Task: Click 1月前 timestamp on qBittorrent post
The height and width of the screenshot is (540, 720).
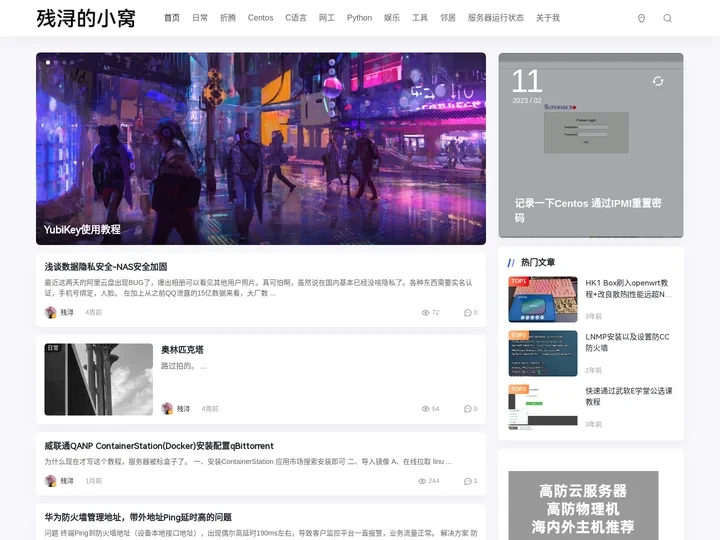Action: tap(94, 481)
